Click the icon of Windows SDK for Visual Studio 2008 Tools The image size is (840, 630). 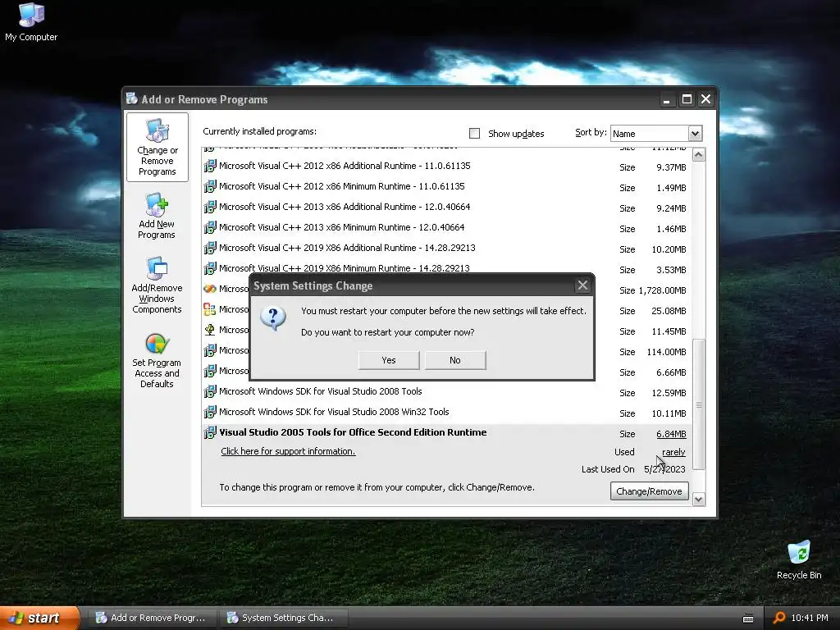(210, 391)
